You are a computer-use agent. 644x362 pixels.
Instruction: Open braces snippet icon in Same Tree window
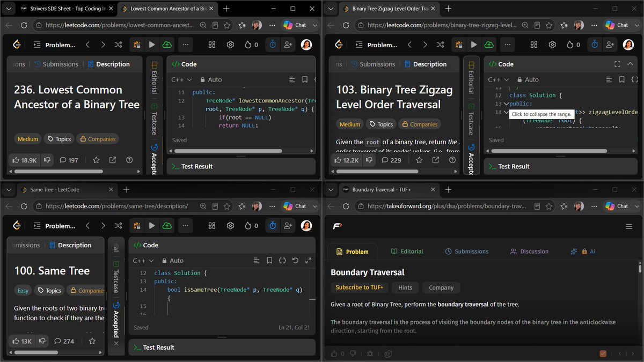point(282,261)
